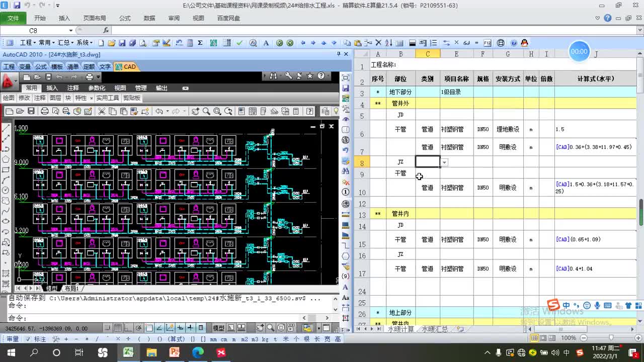This screenshot has width=644, height=362.
Task: Click the AutoCAD quick access print icon
Action: 89,77
